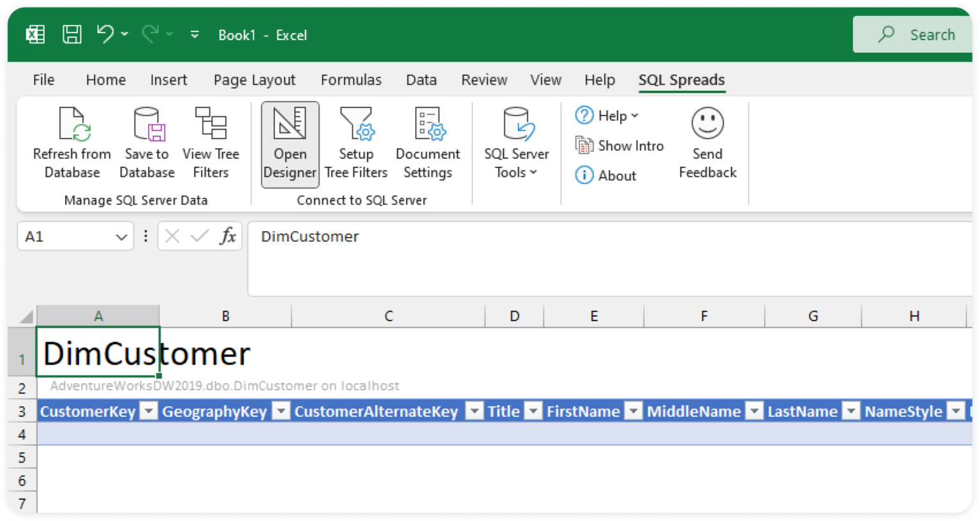Screen dimensions: 980x521
Task: Open View Tree Filters
Action: (211, 124)
